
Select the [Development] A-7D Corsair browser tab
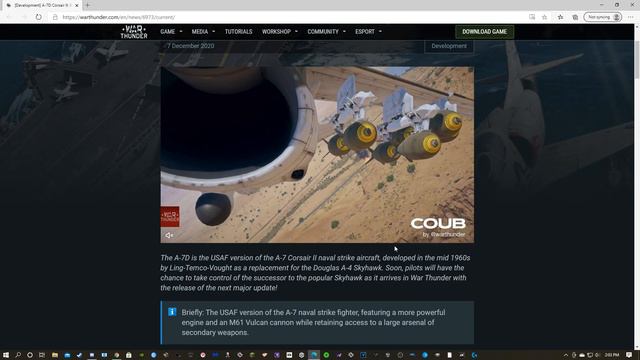tap(41, 5)
